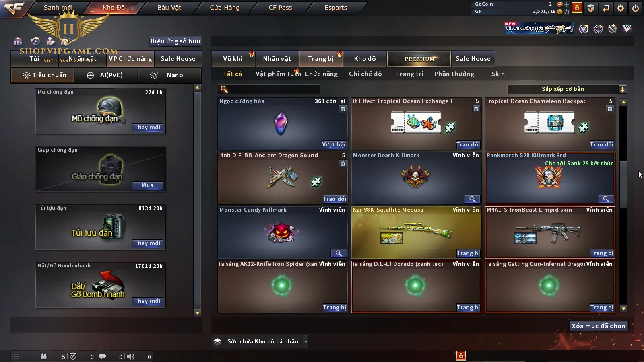Open the settings gear icon
644x362 pixels.
pos(621,8)
